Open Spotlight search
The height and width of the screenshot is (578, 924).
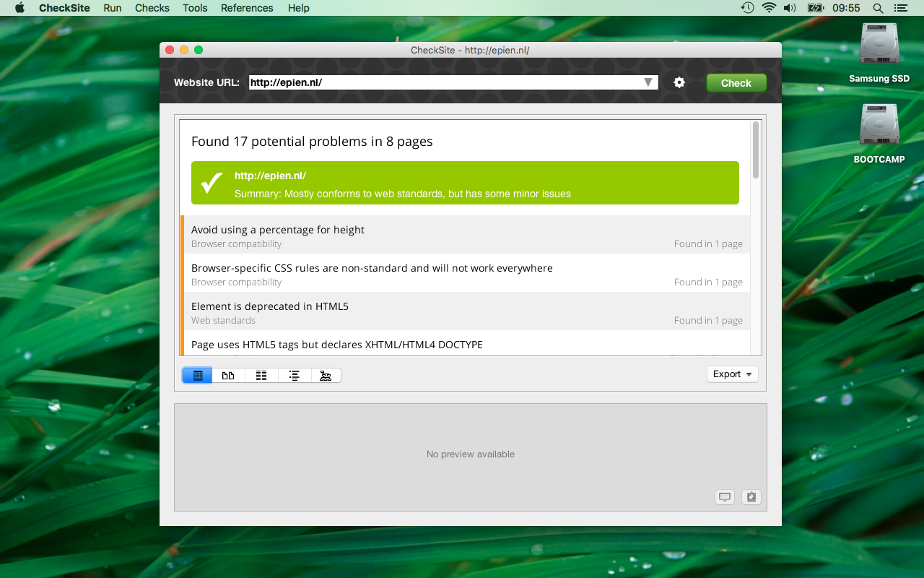[x=878, y=8]
